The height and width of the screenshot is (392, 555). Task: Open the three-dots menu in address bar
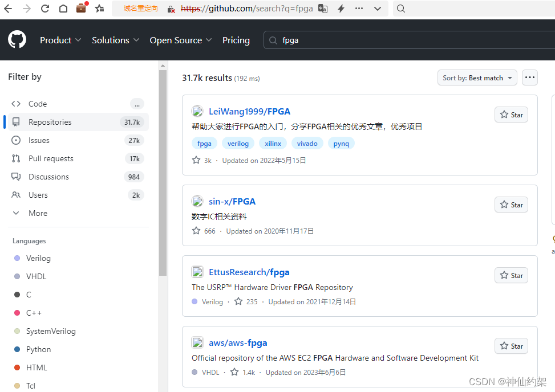coord(359,9)
